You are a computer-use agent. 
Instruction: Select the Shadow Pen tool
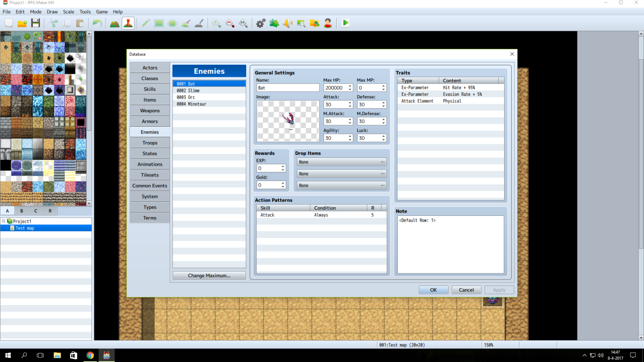tap(199, 23)
